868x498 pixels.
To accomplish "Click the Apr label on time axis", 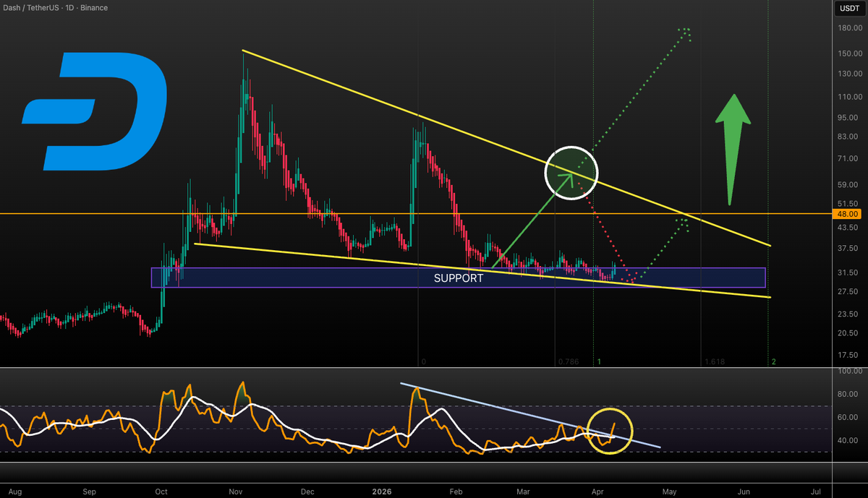I will [596, 491].
